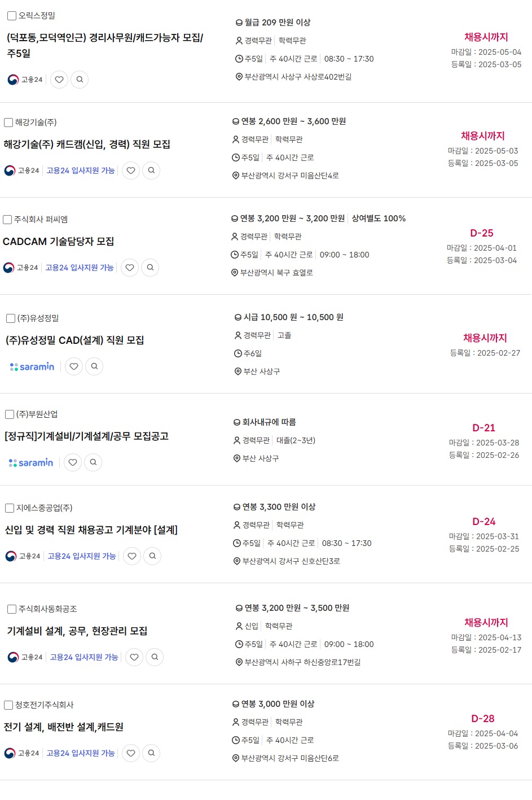Click 고용24 입사지원 가능 on 청호전기 listing
This screenshot has height=800, width=532.
81,753
